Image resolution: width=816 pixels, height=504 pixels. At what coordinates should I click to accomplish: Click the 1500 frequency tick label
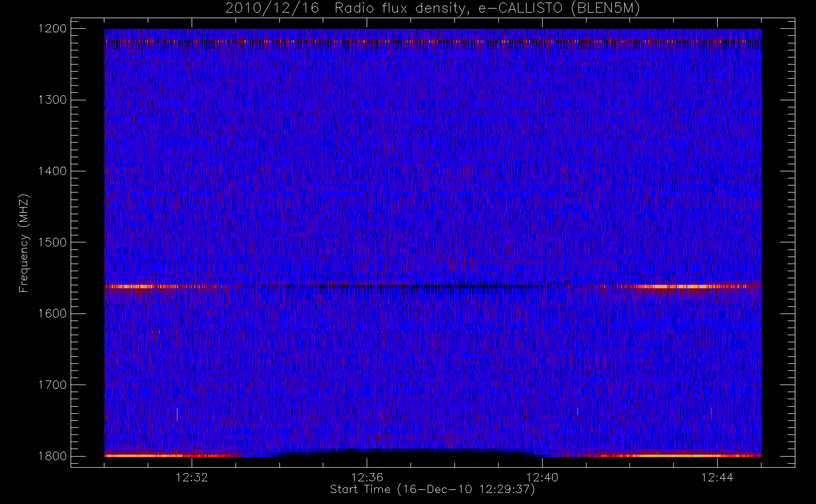pyautogui.click(x=52, y=242)
